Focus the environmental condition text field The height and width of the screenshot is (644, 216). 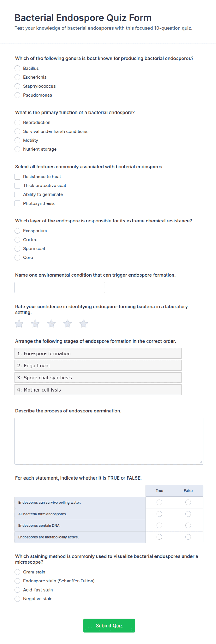(x=60, y=288)
